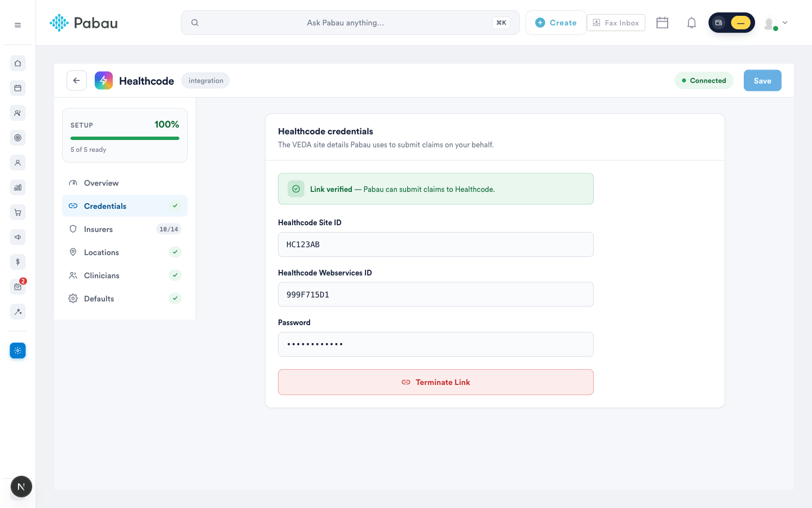The height and width of the screenshot is (508, 812).
Task: Open the bar chart Reports sidebar icon
Action: click(17, 187)
